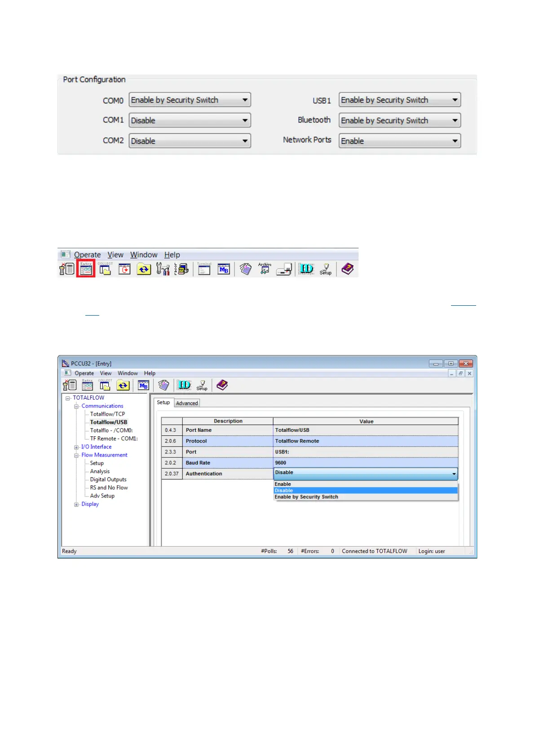Click the disconnect device icon in the standalone toolbar strip

pyautogui.click(x=67, y=269)
